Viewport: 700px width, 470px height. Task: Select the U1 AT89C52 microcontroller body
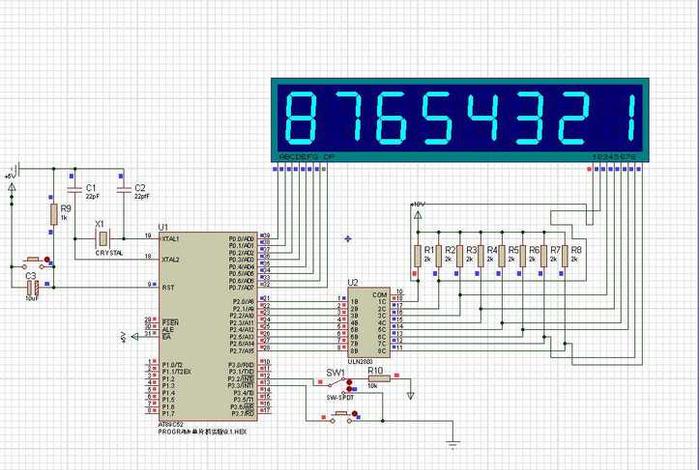click(208, 326)
